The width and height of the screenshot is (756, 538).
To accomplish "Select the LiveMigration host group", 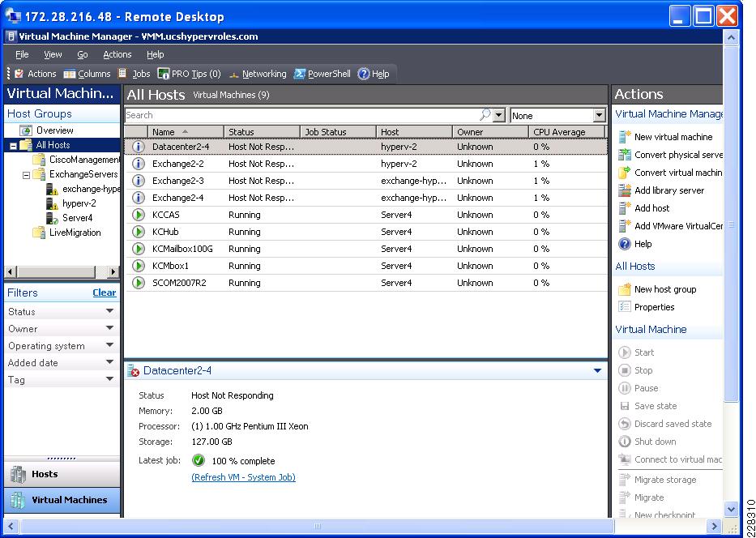I will coord(75,233).
